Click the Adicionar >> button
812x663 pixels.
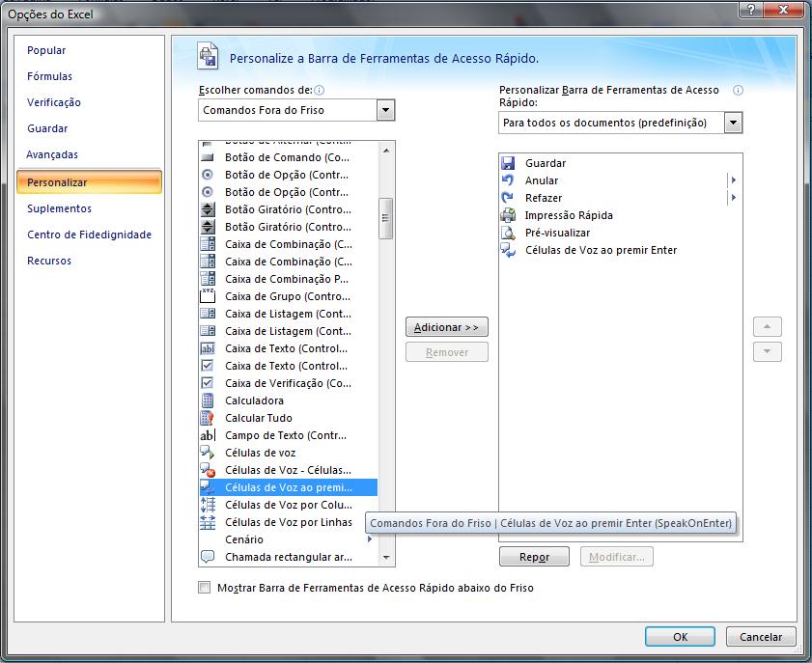pos(446,327)
